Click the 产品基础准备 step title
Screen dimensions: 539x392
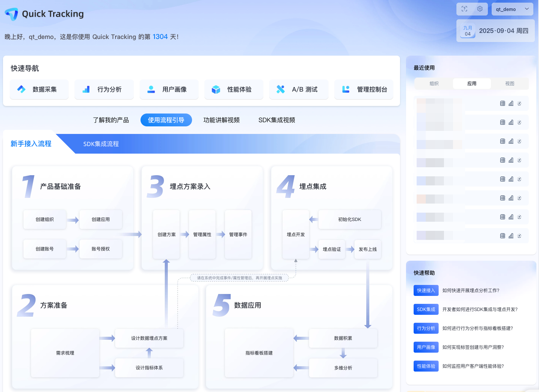[x=61, y=187]
